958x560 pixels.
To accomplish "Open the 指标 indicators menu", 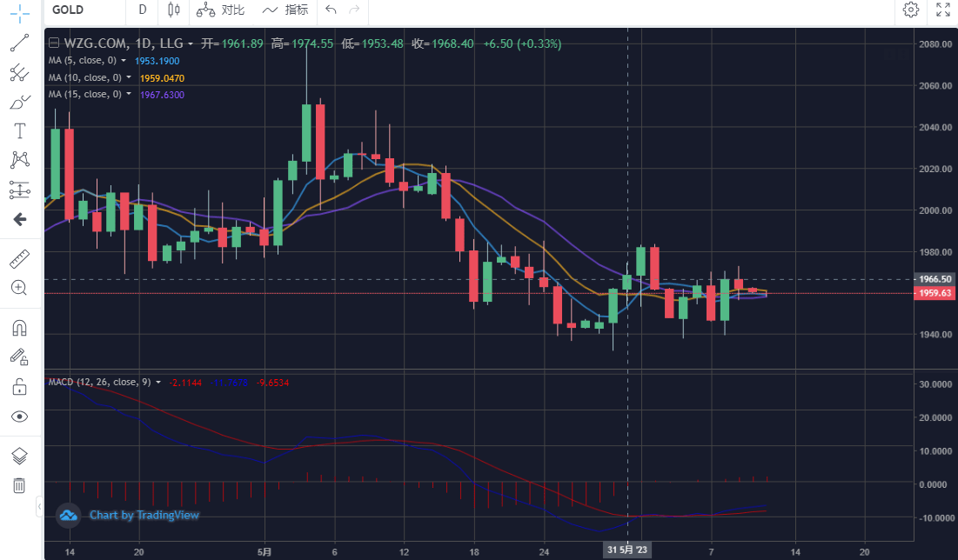I will pos(285,10).
